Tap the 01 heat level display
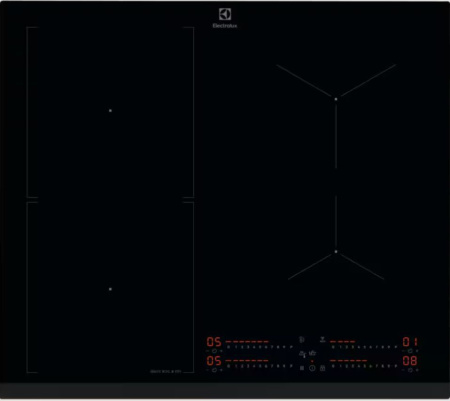This screenshot has width=450, height=401. click(x=410, y=342)
